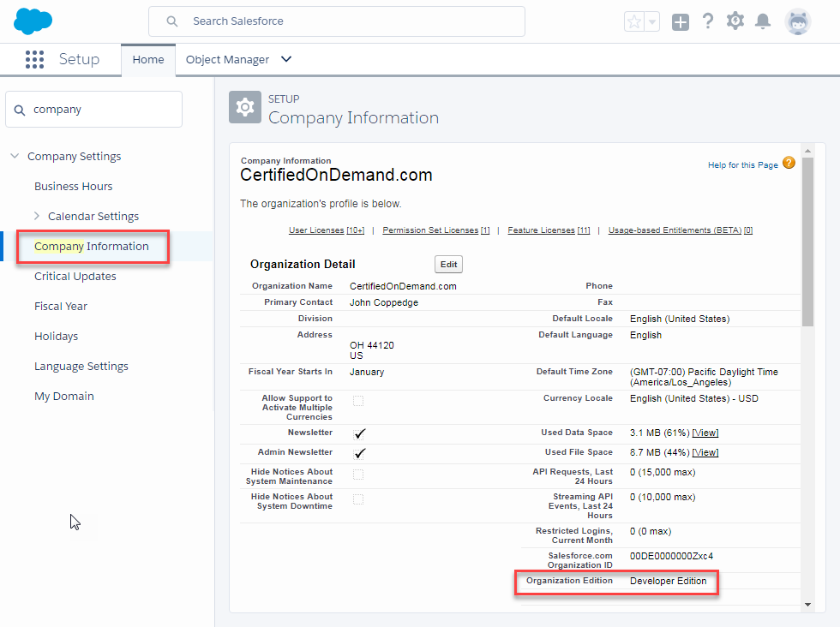Click the API Requests value 0 (15,000 max)
This screenshot has height=627, width=840.
coord(663,472)
